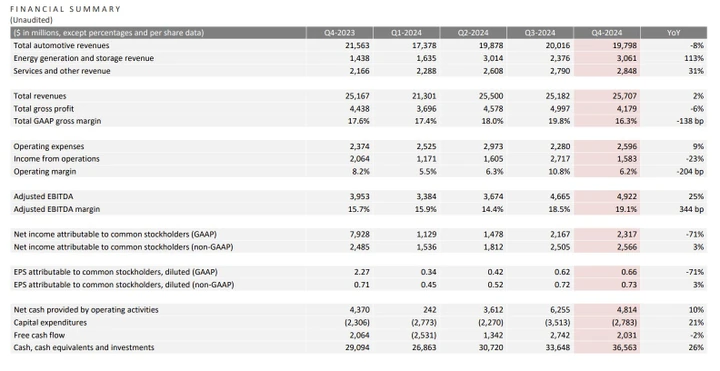Click the Q4-2024 Adjusted EBITDA value 4,922

tap(627, 197)
